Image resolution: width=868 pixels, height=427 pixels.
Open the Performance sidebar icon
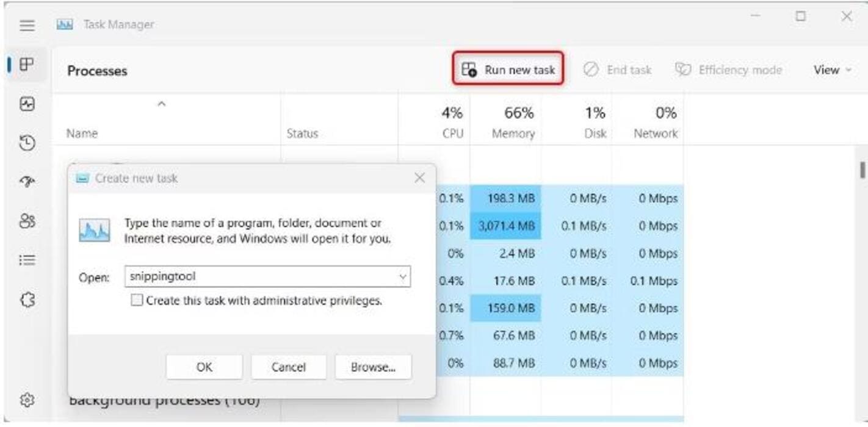coord(27,104)
